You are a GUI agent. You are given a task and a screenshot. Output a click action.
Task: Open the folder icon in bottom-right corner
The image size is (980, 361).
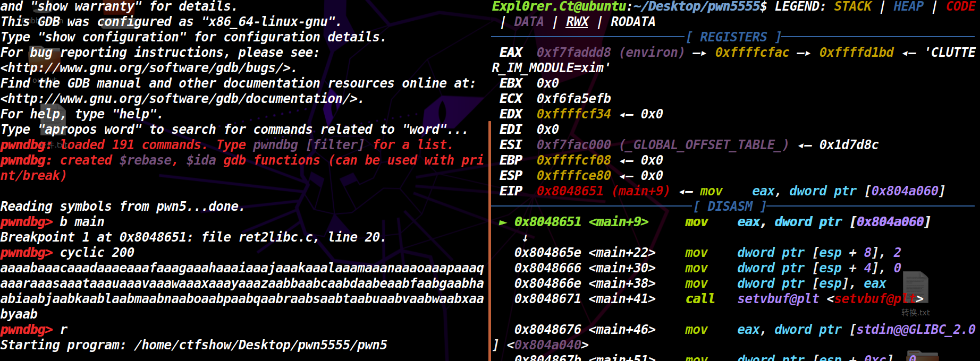(922, 356)
